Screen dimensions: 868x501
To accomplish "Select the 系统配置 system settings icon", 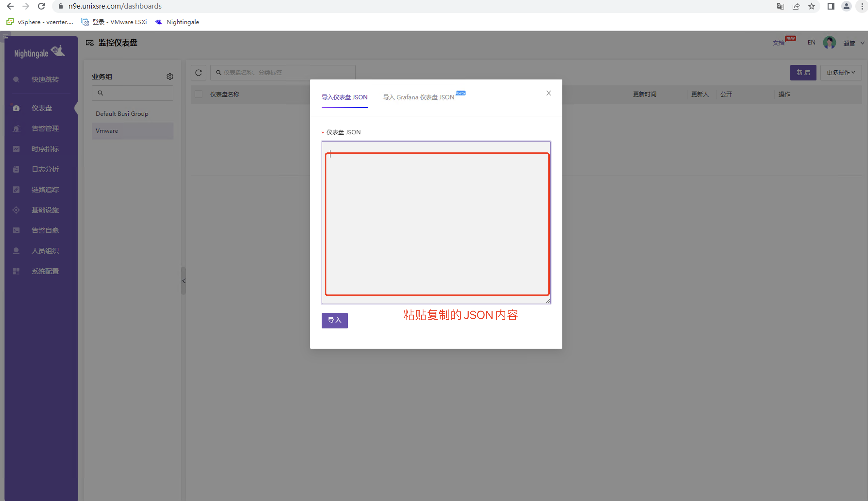I will (16, 271).
